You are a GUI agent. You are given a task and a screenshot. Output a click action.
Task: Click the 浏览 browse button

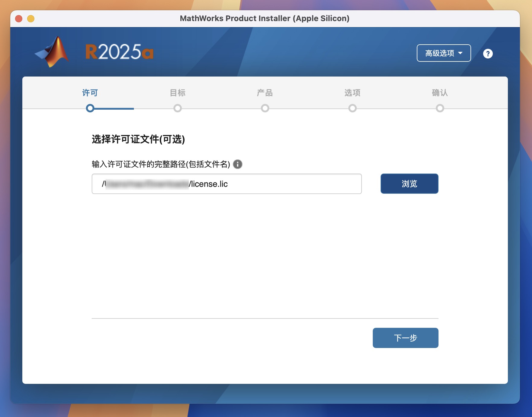tap(409, 183)
